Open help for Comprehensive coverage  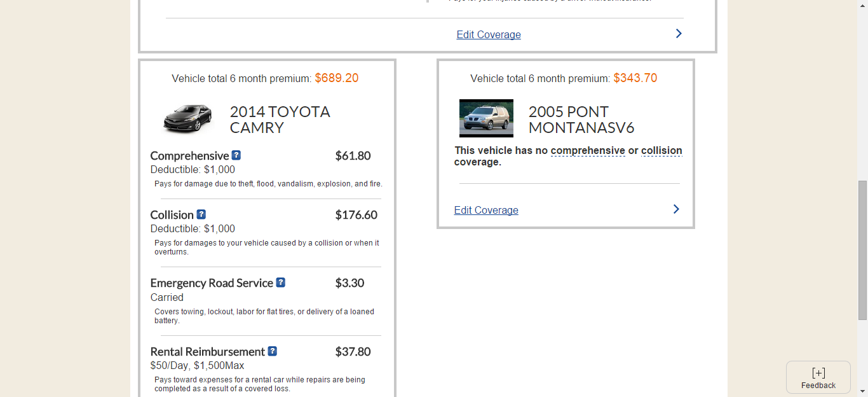pyautogui.click(x=236, y=155)
